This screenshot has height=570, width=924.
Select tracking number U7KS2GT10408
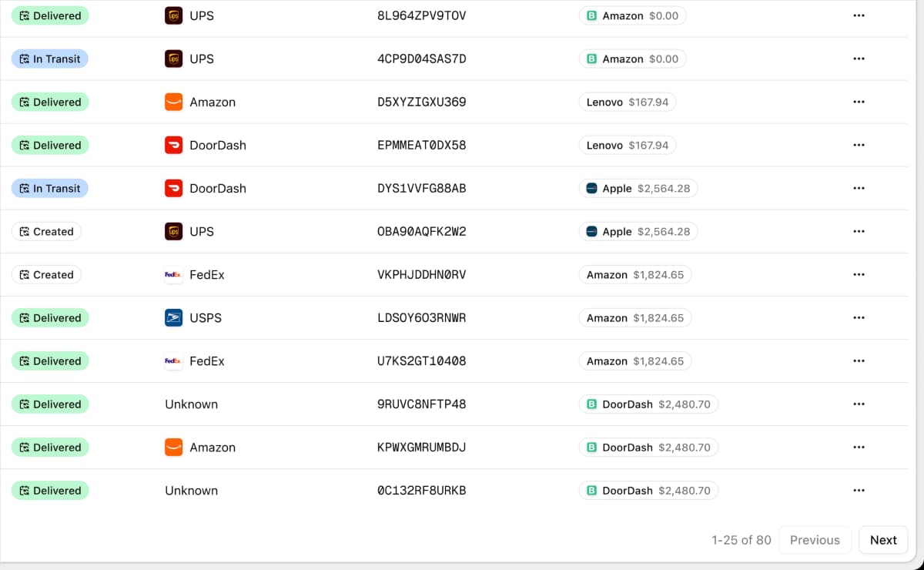pos(421,360)
